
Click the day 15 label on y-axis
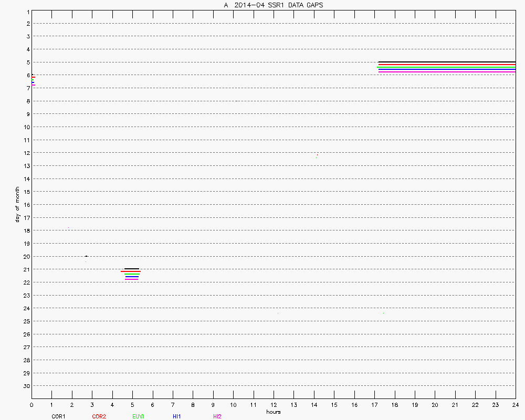tap(26, 192)
